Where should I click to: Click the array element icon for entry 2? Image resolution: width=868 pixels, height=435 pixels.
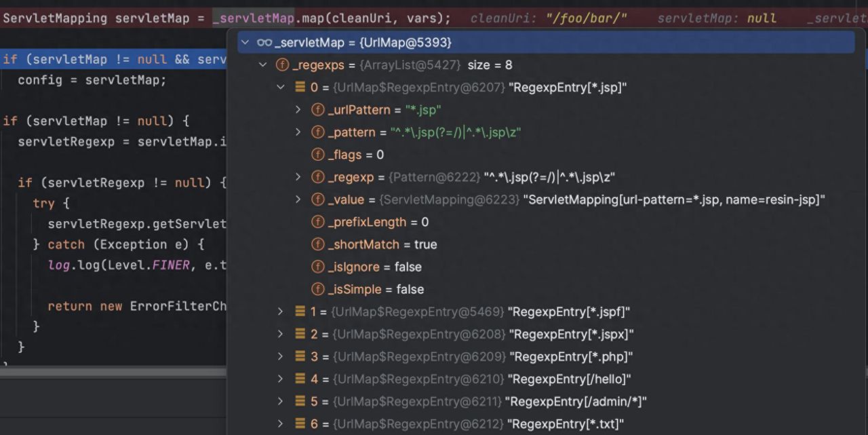click(300, 334)
